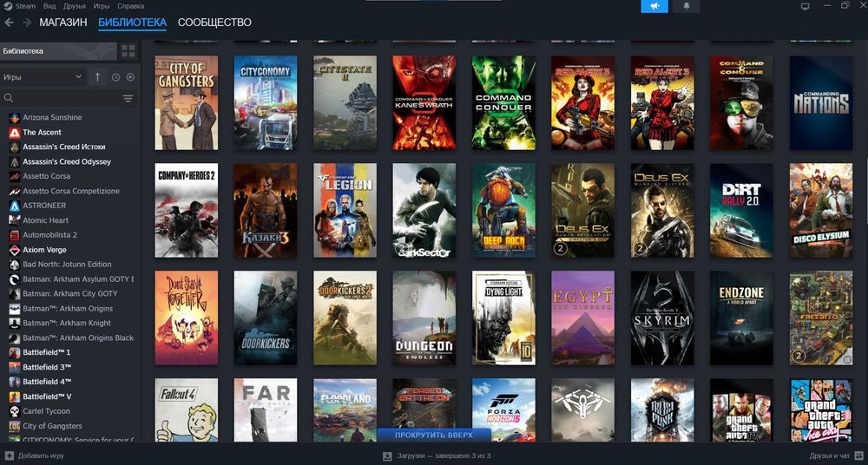The image size is (868, 465).
Task: Click the library search magnifier icon
Action: (x=9, y=98)
